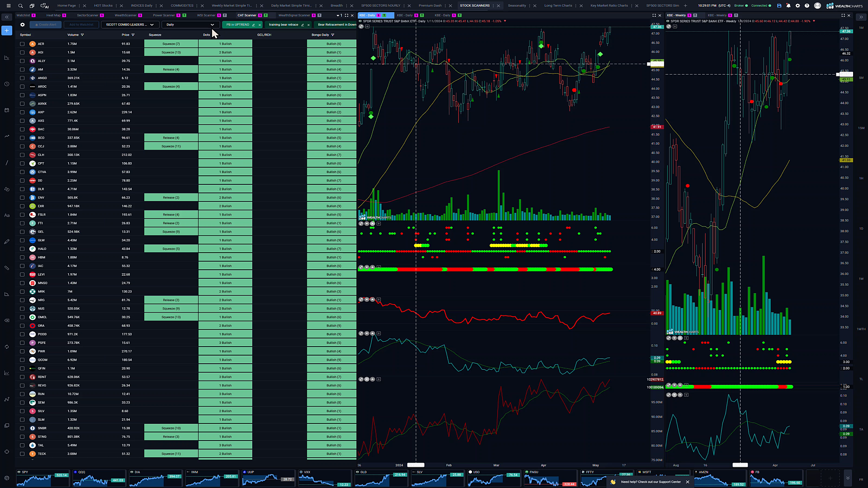Add a new workspace tab plus icon

685,6
